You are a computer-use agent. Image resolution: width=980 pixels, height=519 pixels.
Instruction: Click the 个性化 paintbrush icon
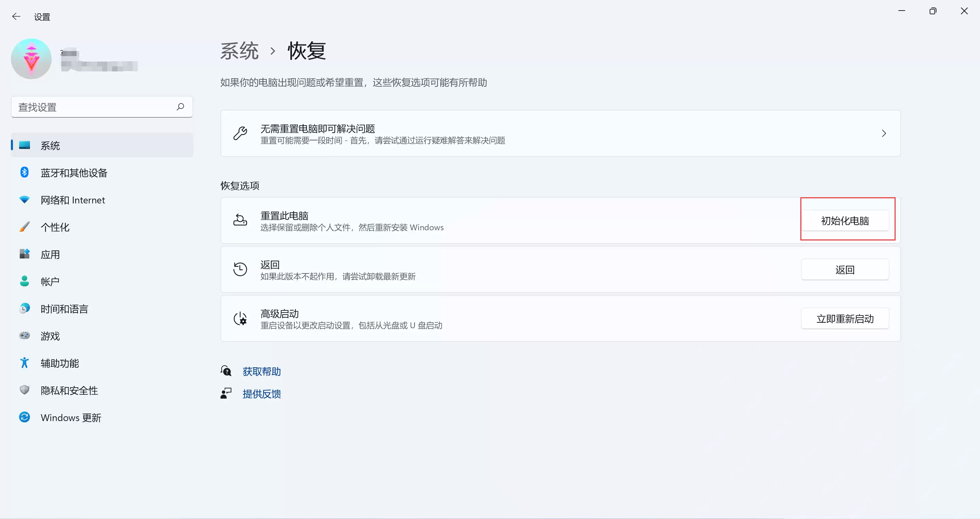coord(25,227)
